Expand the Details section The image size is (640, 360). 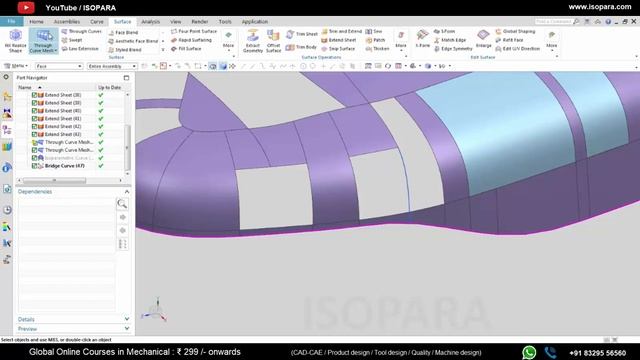[x=127, y=319]
